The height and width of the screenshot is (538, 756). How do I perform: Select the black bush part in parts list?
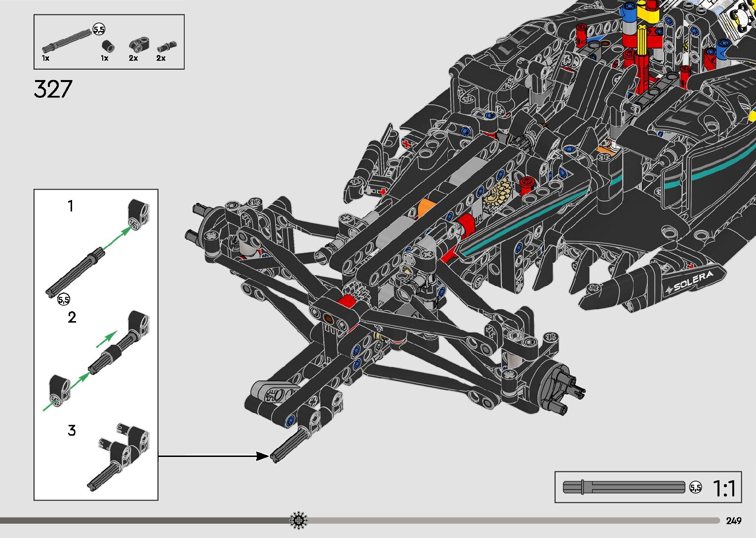(108, 46)
